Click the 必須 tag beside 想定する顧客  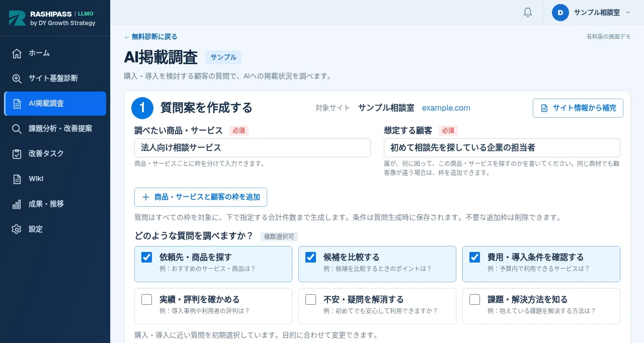point(448,131)
